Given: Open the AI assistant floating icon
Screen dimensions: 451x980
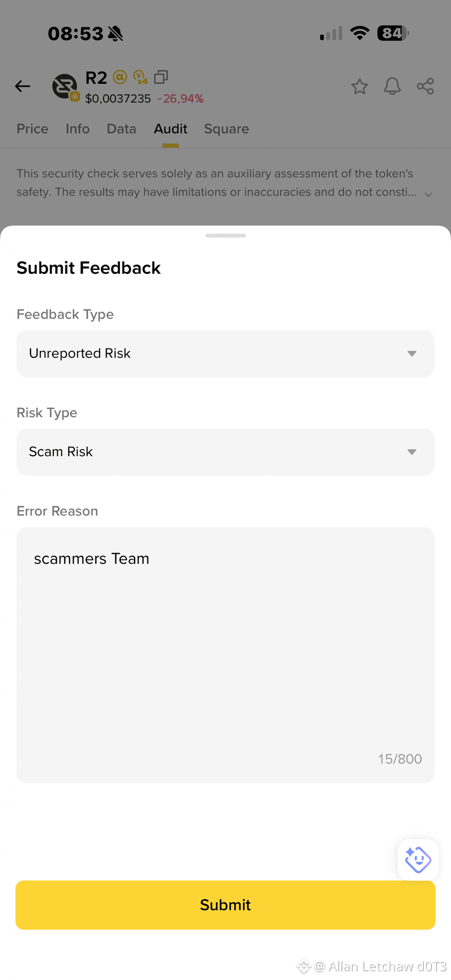Looking at the screenshot, I should pyautogui.click(x=418, y=860).
